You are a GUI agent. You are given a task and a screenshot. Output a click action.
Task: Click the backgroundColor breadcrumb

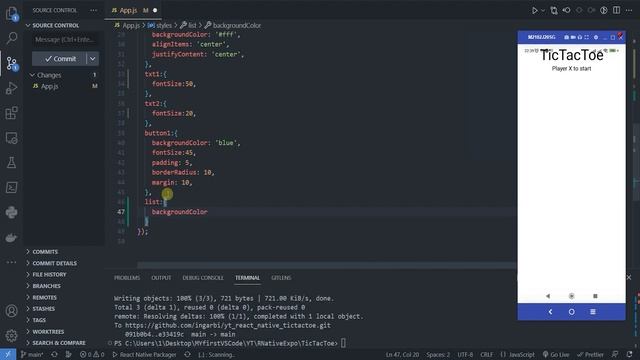233,25
